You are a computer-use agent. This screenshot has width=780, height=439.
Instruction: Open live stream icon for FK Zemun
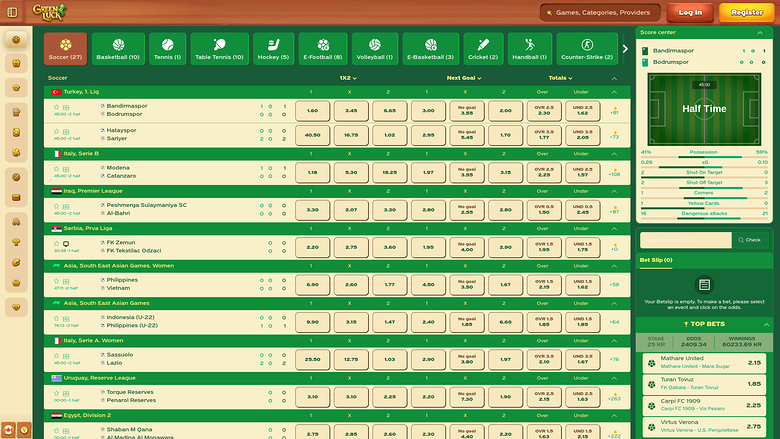point(66,244)
